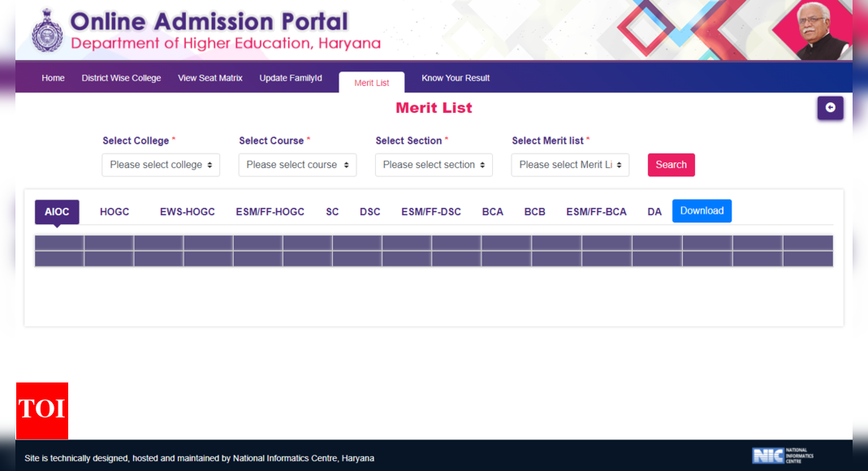The image size is (868, 471).
Task: Open View Seat Matrix page
Action: pos(210,78)
